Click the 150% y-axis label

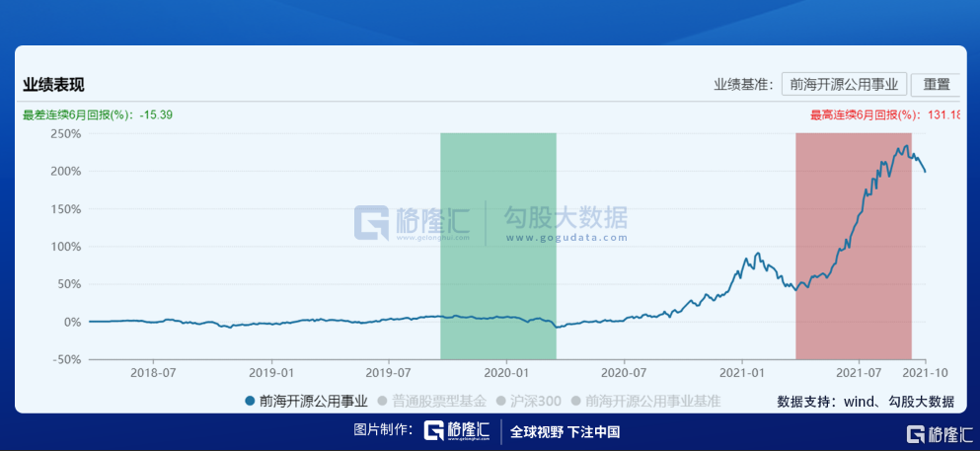point(65,208)
